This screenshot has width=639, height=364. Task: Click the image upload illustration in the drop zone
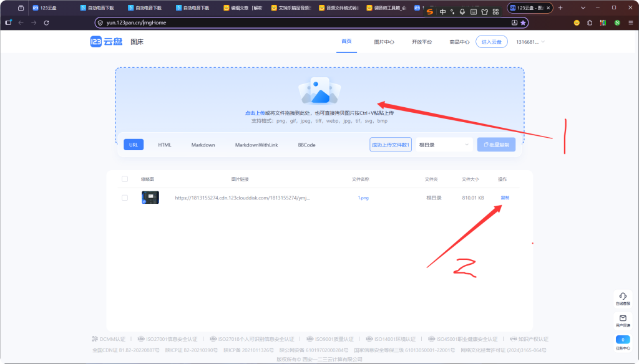tap(319, 90)
